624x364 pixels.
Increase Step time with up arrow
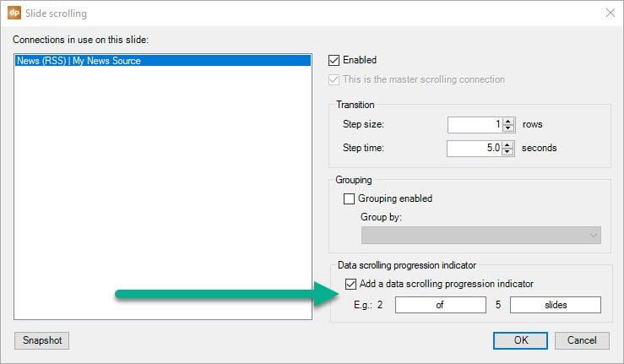click(x=507, y=144)
